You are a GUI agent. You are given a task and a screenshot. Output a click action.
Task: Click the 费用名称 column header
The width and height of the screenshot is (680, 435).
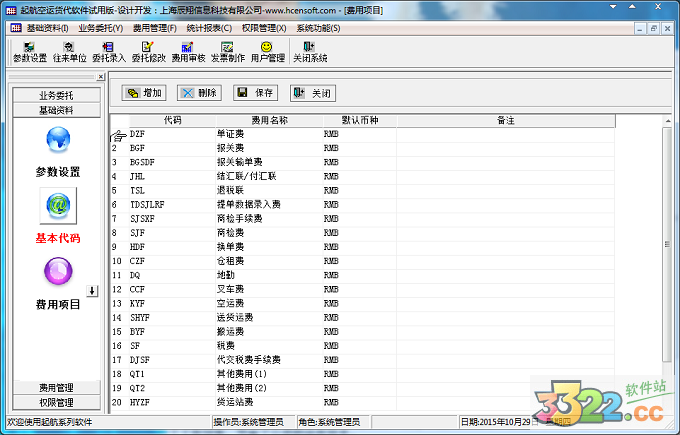pyautogui.click(x=269, y=121)
